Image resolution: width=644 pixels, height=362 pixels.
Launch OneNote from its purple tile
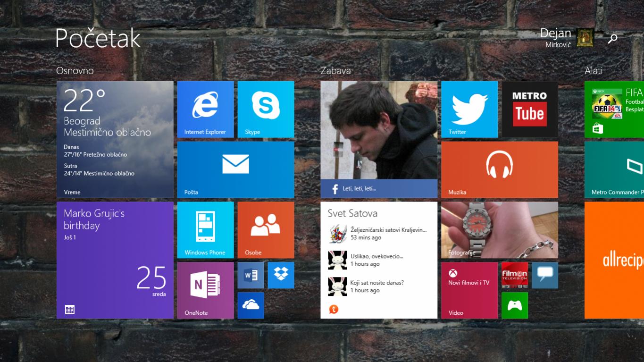[205, 290]
